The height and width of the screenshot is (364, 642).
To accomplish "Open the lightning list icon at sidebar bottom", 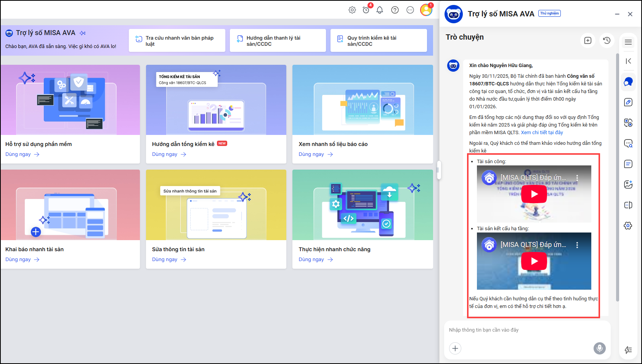I will pos(628,350).
